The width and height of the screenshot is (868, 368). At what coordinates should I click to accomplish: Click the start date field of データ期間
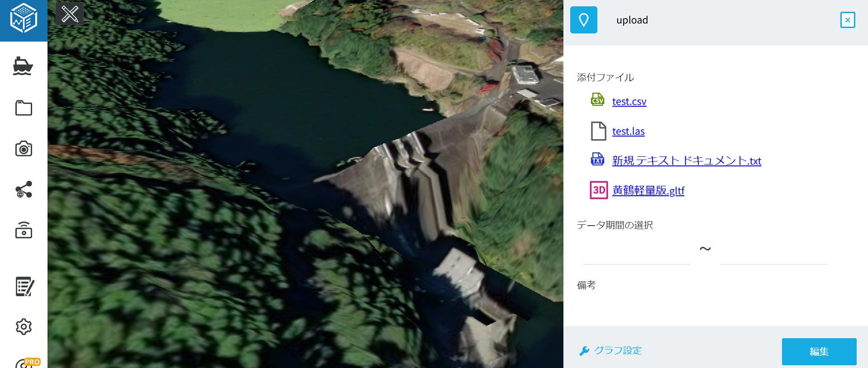point(636,254)
